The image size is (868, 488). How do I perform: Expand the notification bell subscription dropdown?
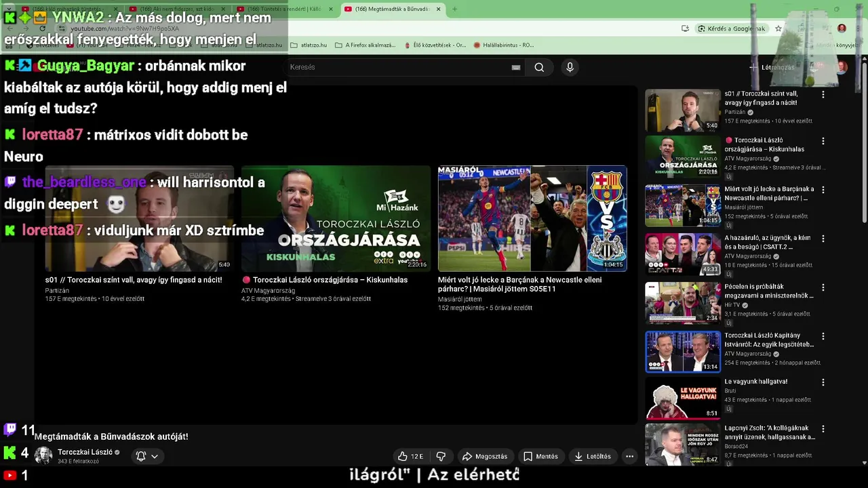[147, 456]
